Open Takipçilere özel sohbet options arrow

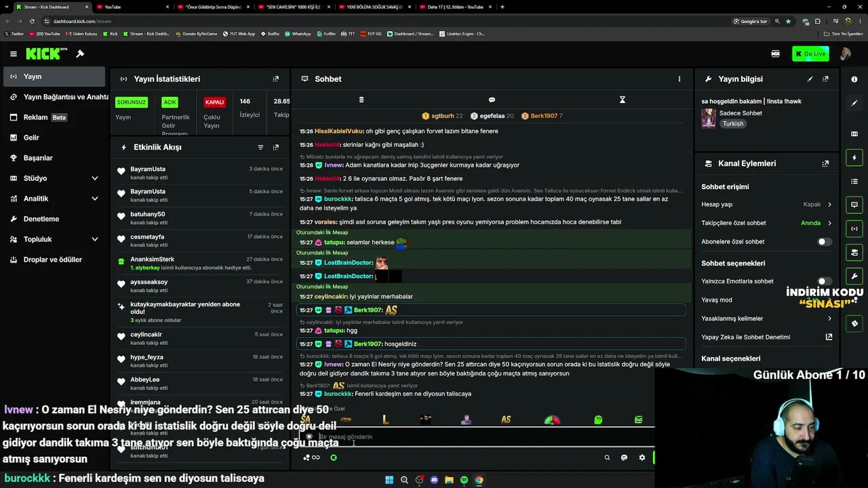(x=829, y=223)
